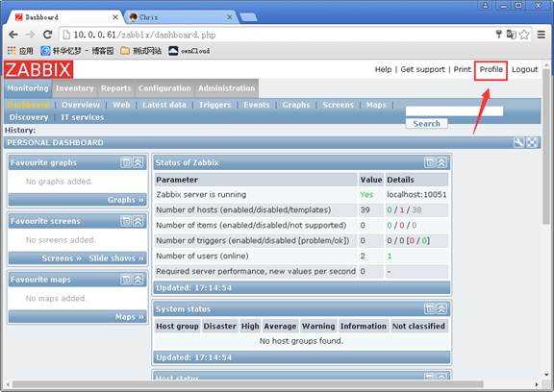This screenshot has height=392, width=554.
Task: Click the Get support link
Action: [x=423, y=69]
